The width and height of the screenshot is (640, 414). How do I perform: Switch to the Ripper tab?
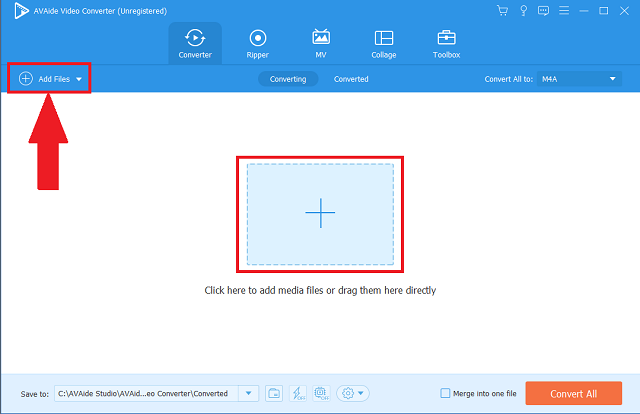tap(258, 43)
